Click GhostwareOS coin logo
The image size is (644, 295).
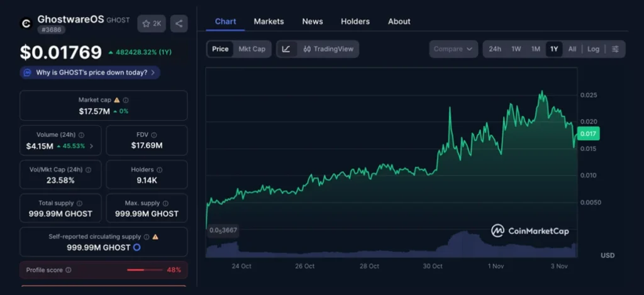[x=26, y=24]
